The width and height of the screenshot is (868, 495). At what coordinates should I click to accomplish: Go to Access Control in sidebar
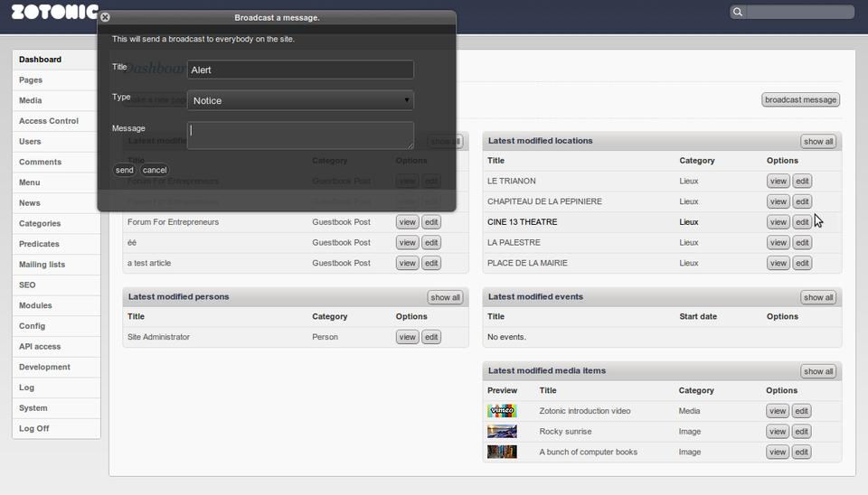coord(49,121)
